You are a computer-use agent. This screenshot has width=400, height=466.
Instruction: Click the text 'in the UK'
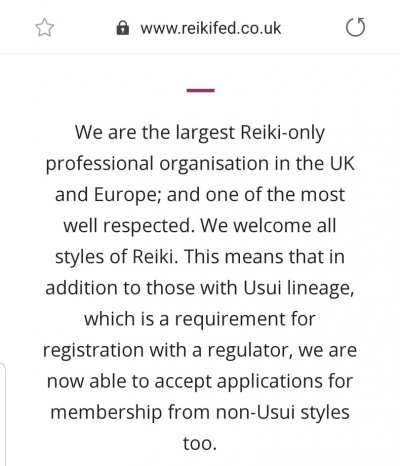pyautogui.click(x=314, y=163)
